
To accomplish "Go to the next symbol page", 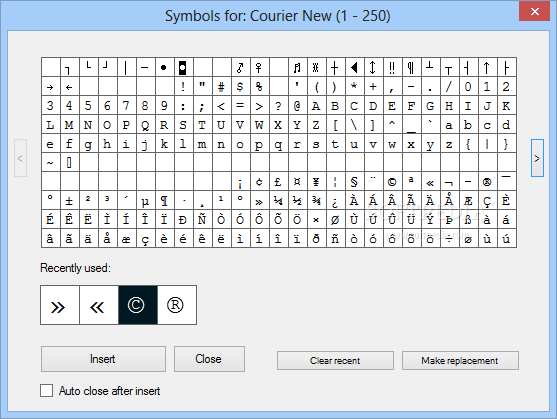I will [537, 158].
